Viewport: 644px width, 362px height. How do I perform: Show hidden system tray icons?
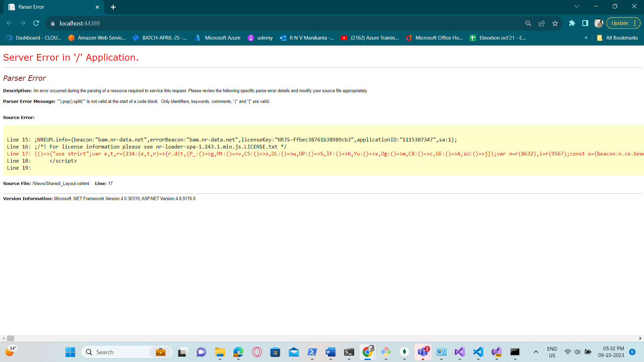536,352
